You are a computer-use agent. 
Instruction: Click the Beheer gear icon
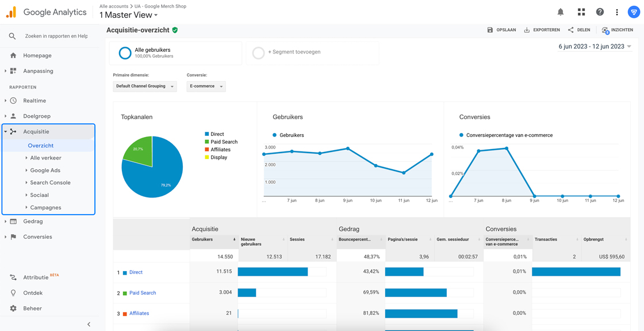point(13,308)
